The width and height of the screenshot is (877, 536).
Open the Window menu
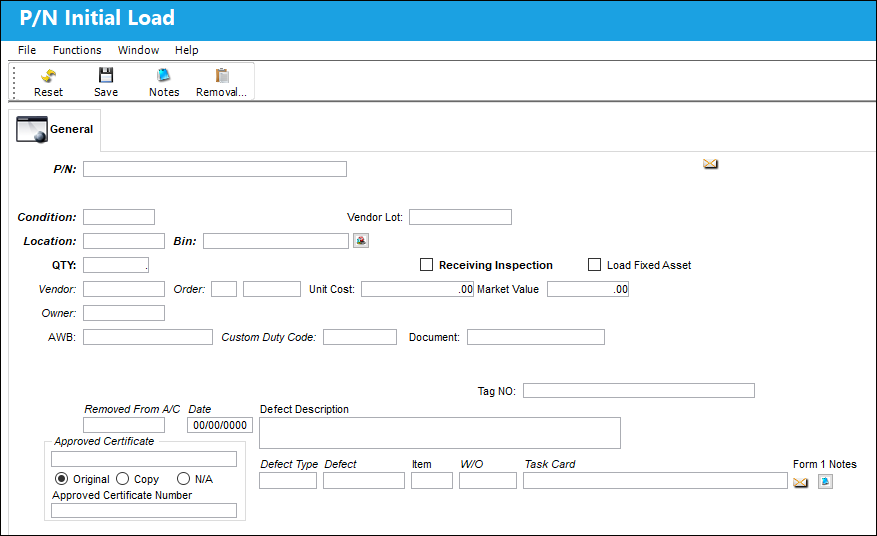click(x=138, y=50)
